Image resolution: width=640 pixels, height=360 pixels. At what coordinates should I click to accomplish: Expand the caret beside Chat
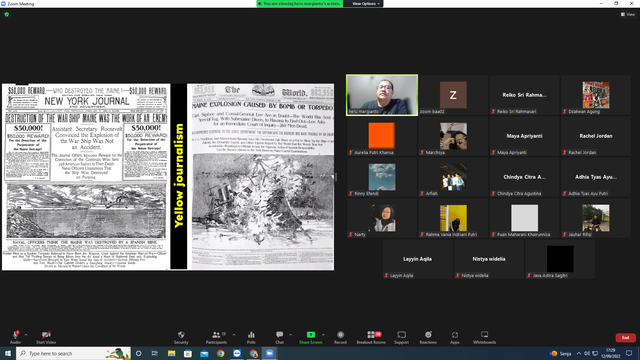(x=290, y=335)
